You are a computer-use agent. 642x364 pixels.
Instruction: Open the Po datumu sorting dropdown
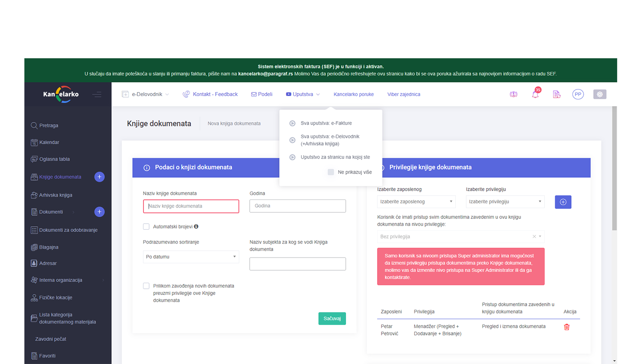(191, 257)
